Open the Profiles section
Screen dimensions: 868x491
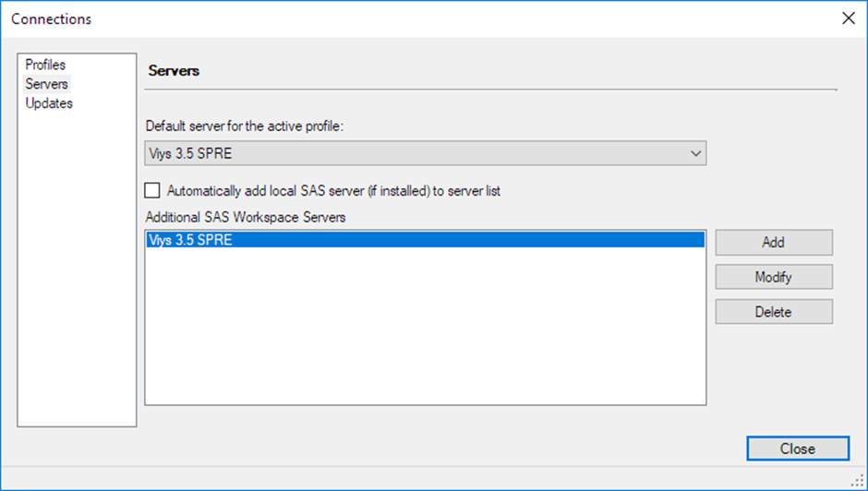45,65
